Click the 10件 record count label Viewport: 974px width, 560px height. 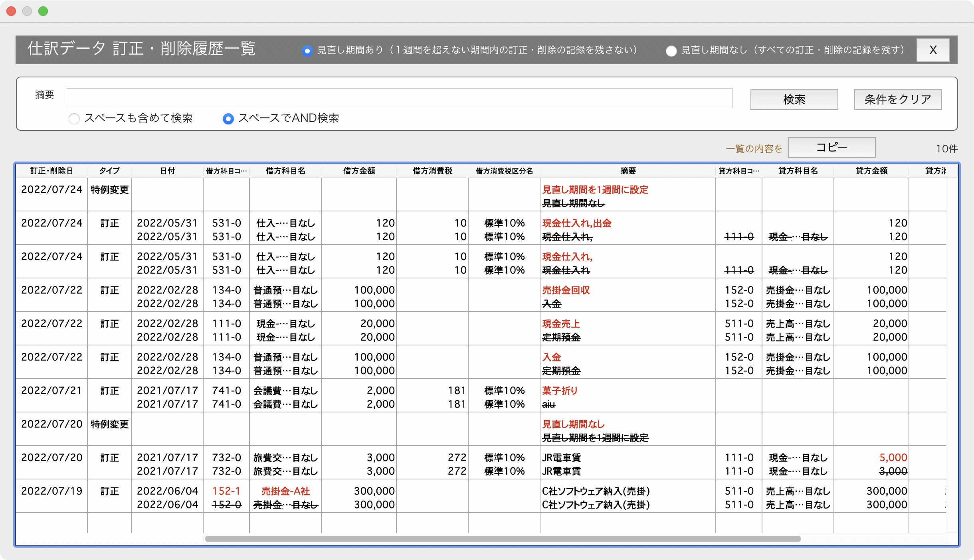pos(947,149)
